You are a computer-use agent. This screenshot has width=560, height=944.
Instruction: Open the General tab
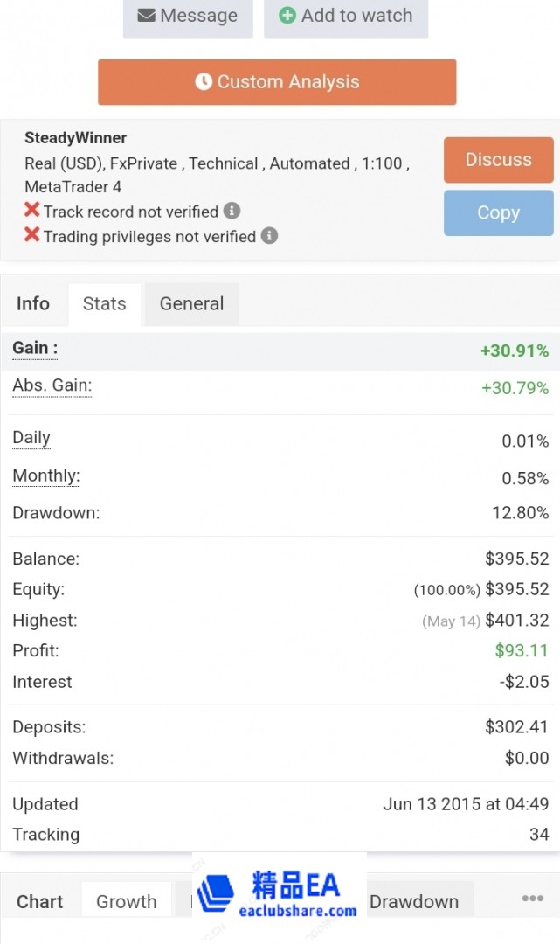pos(191,303)
